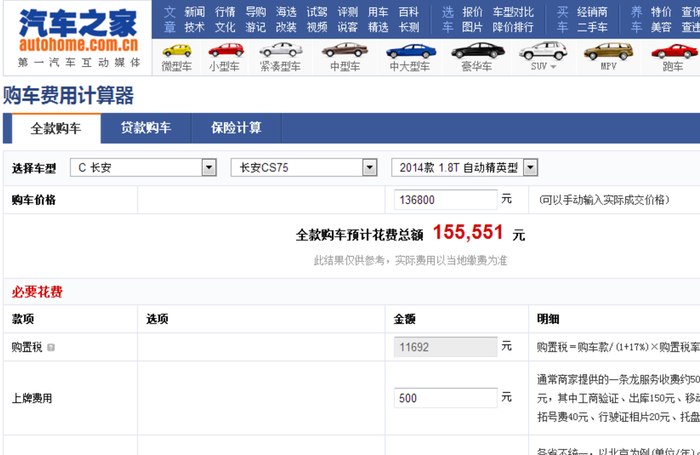Open the 导购 navigation link
The width and height of the screenshot is (700, 455).
256,12
